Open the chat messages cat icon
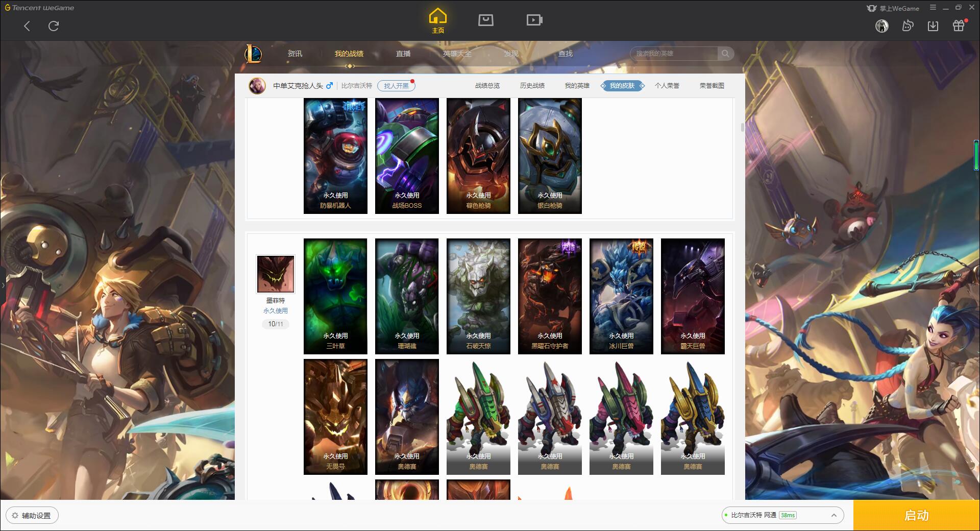This screenshot has height=531, width=980. tap(908, 26)
